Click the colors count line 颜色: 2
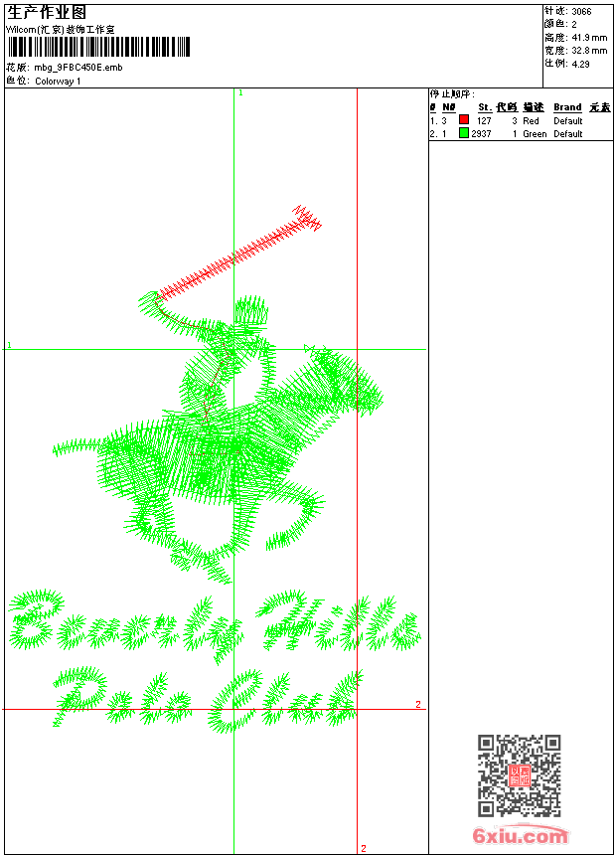Viewport: 616px width, 855px height. pos(560,25)
